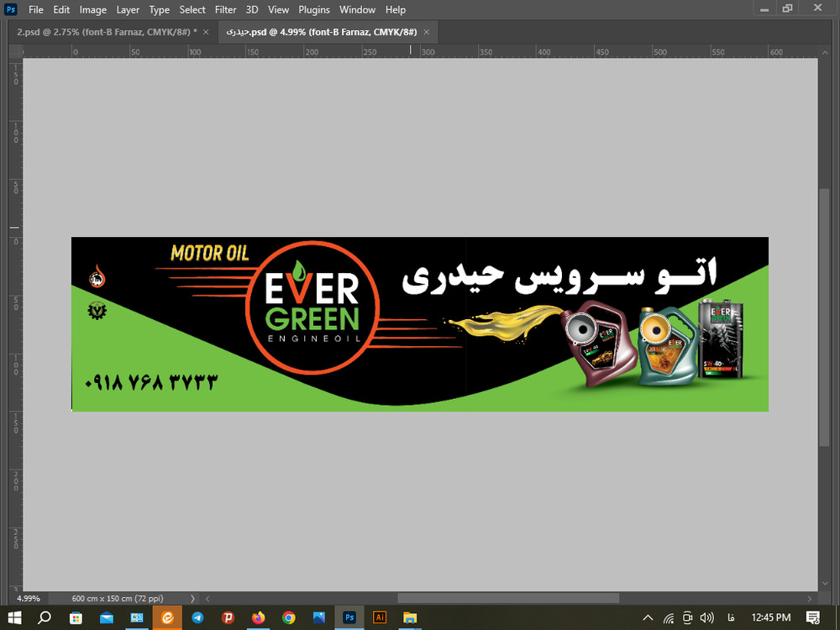The image size is (840, 630).
Task: Click the maroon oil jug on canvas
Action: coord(599,343)
